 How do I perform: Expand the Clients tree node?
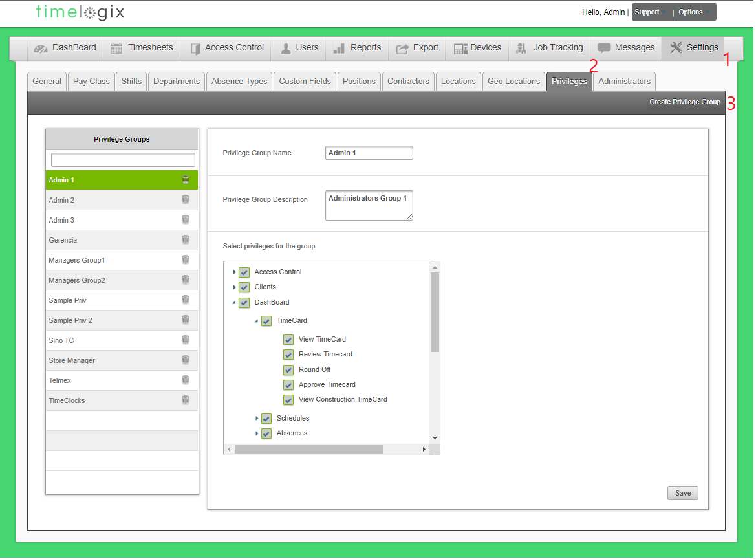234,287
